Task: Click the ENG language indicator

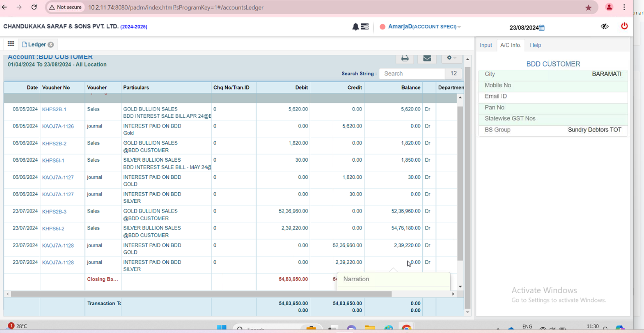Action: (x=527, y=327)
